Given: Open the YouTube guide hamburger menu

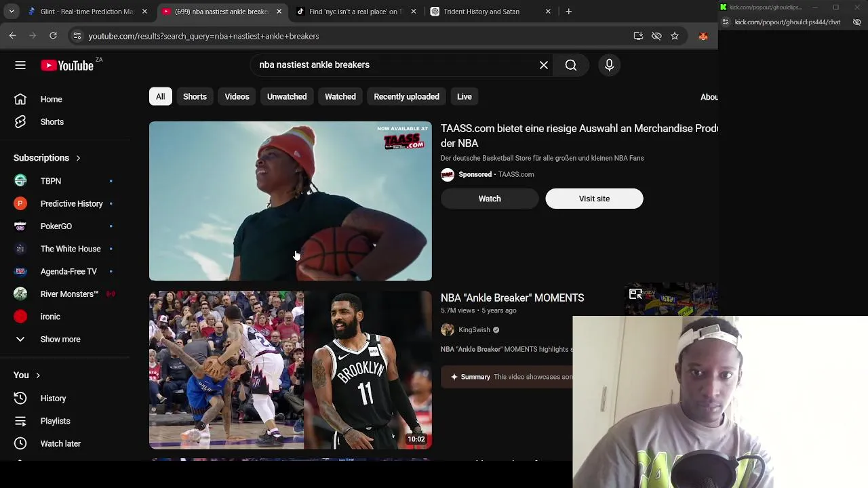Looking at the screenshot, I should [x=20, y=65].
